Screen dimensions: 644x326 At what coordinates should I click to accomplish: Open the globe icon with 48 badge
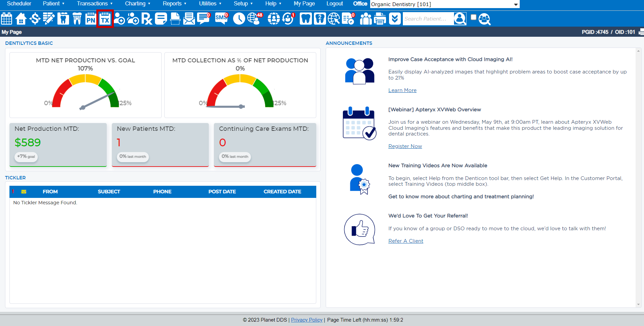255,19
